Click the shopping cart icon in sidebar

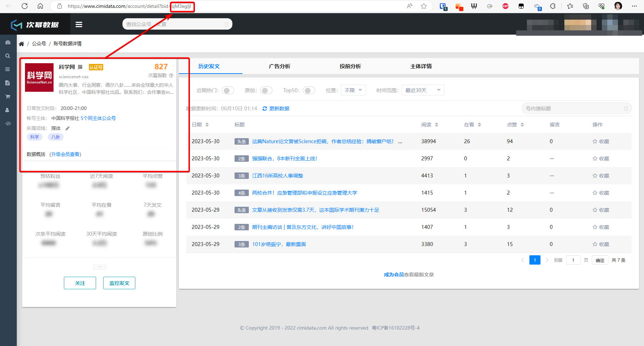(x=7, y=96)
